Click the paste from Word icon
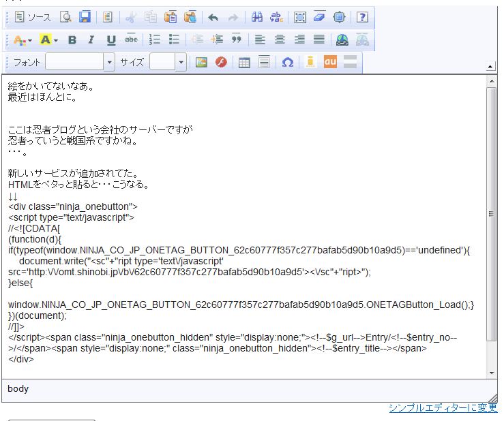This screenshot has width=504, height=421. 190,17
